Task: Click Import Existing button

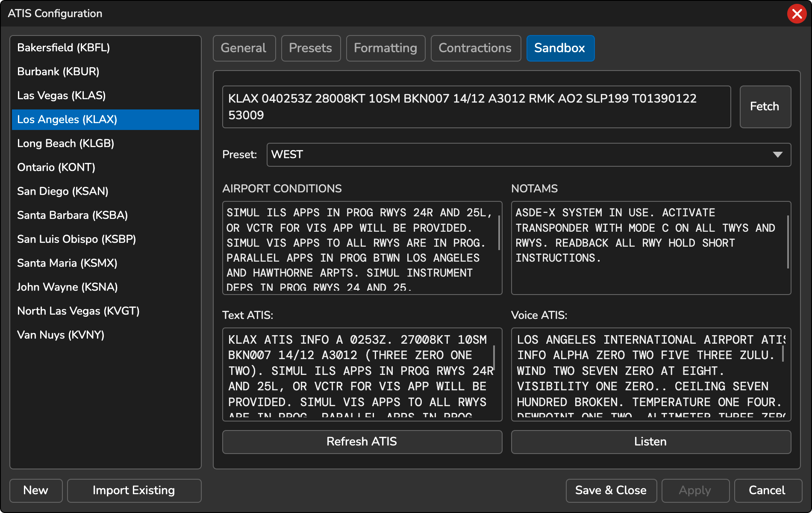Action: pos(134,490)
